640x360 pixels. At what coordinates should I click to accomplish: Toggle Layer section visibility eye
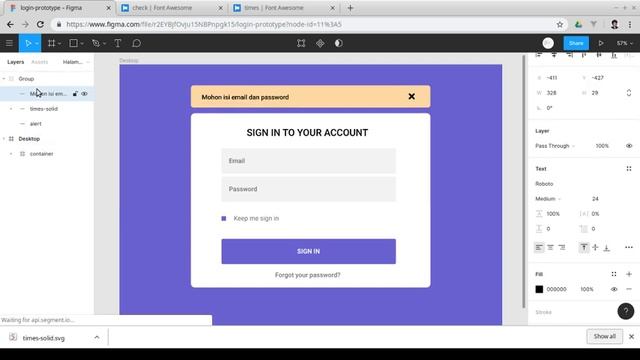629,146
